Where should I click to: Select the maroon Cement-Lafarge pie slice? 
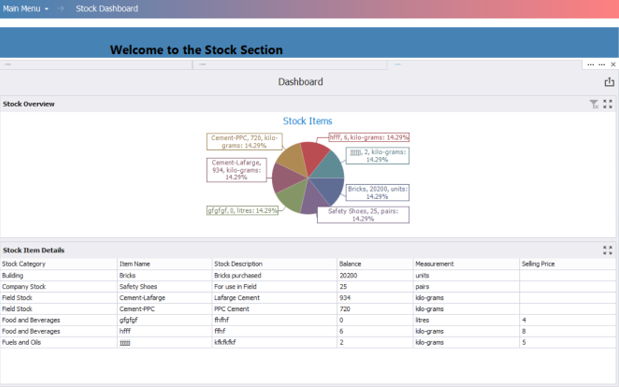286,178
